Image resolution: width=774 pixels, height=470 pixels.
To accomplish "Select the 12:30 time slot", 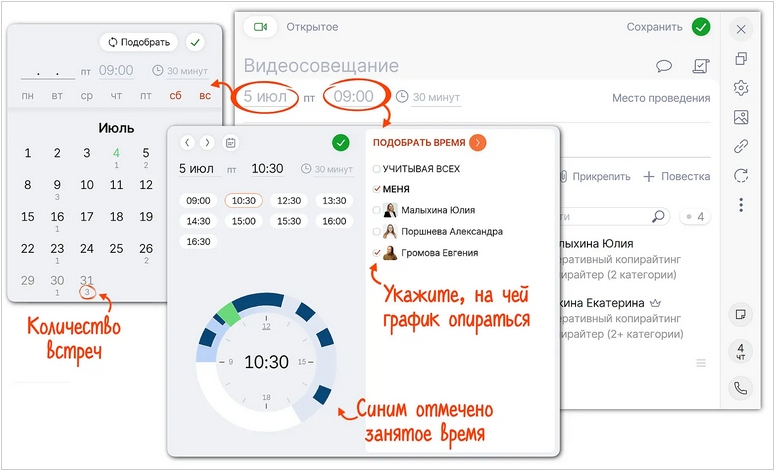I will (x=289, y=200).
